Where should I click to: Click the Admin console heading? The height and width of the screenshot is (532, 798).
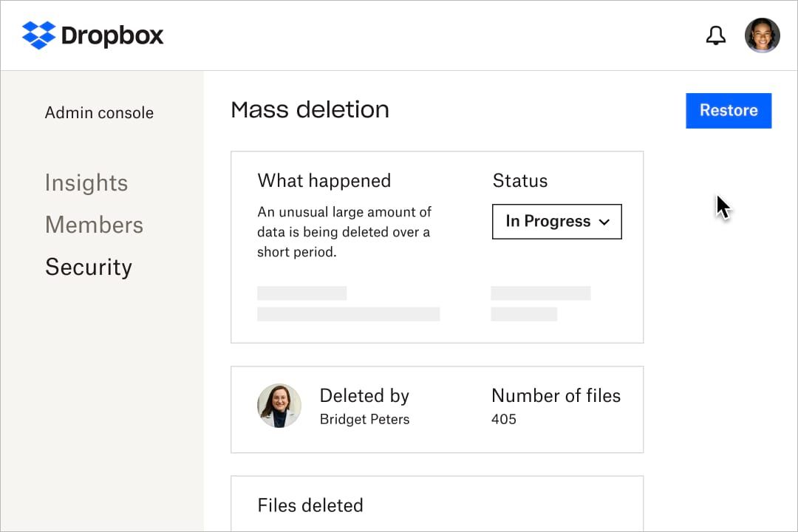[99, 113]
